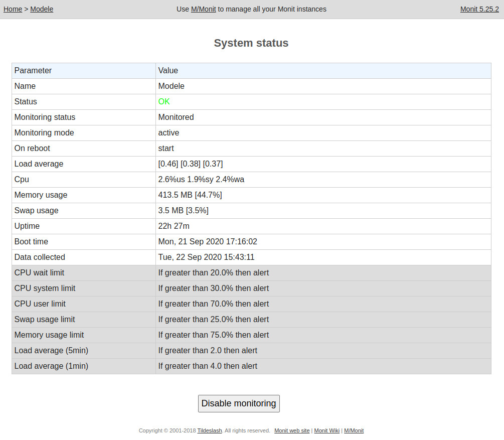Open the Monit web site footer link
Viewport: 504px width, 440px height.
click(292, 430)
